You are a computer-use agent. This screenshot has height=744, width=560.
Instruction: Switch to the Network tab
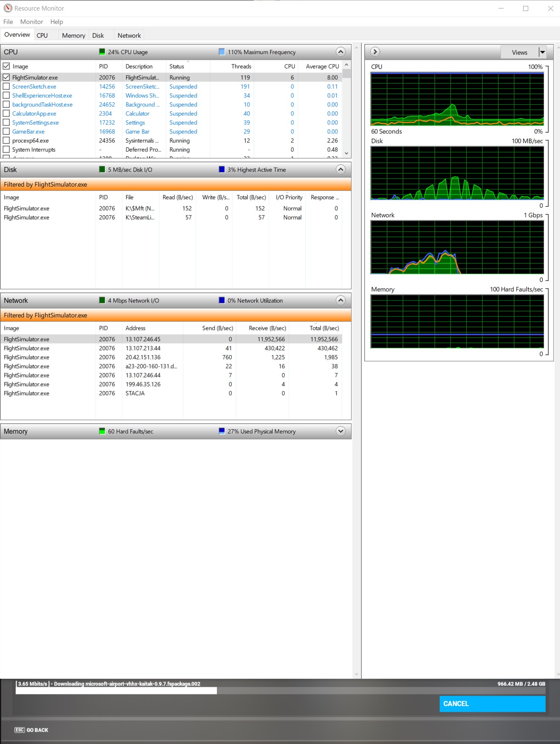(129, 36)
